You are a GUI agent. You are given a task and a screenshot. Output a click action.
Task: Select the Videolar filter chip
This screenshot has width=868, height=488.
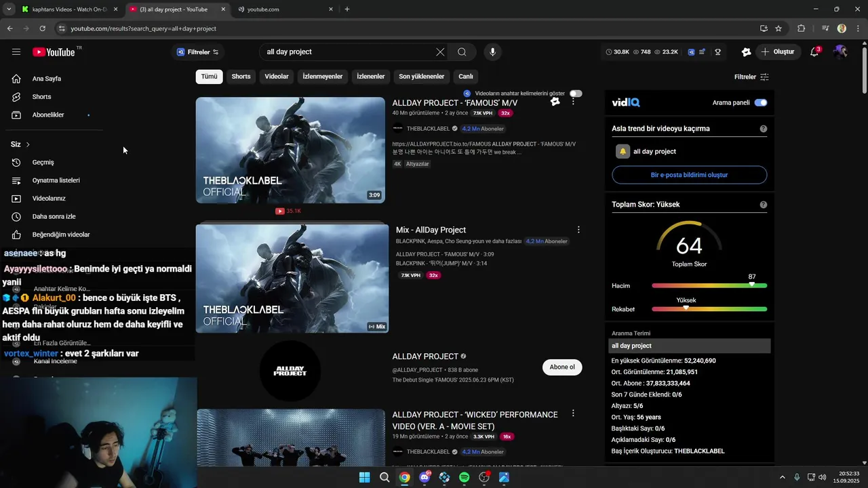(x=277, y=77)
